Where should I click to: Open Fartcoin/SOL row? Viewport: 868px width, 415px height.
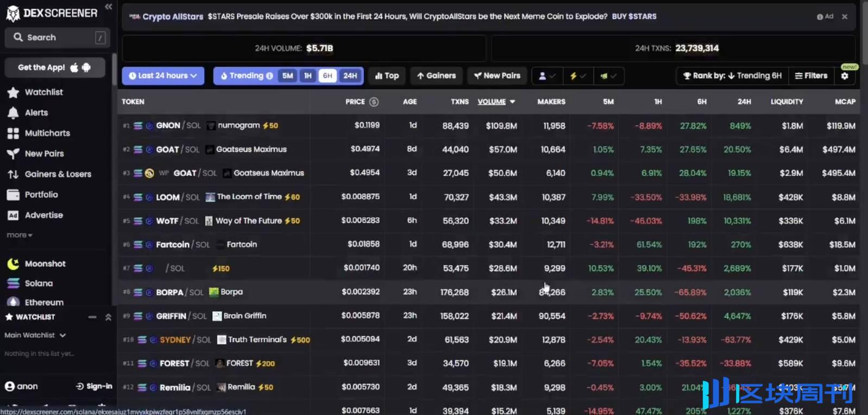pos(488,244)
